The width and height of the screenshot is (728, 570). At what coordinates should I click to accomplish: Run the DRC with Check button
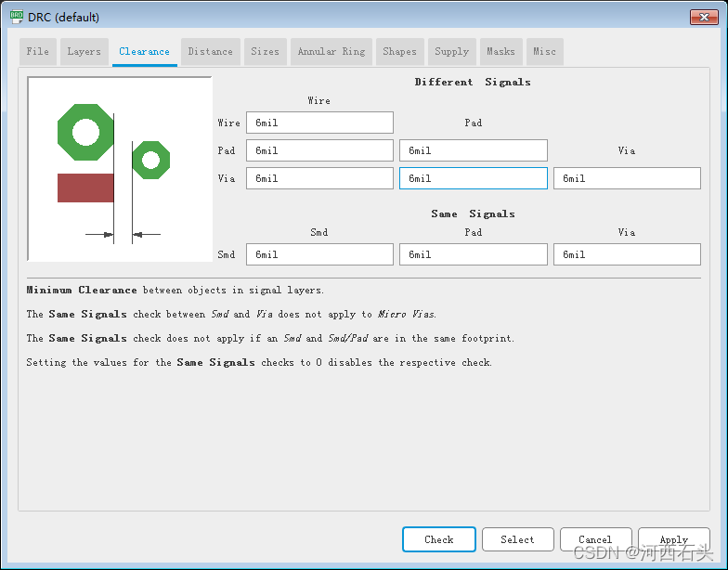[x=439, y=539]
